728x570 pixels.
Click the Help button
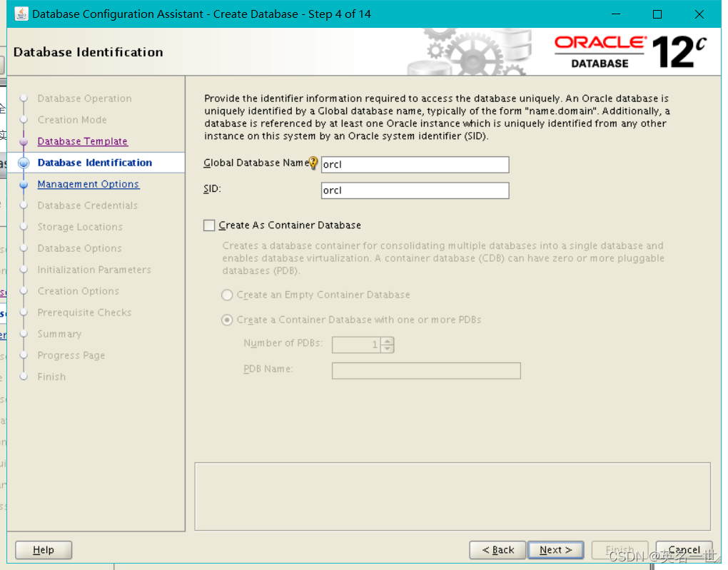pyautogui.click(x=44, y=550)
